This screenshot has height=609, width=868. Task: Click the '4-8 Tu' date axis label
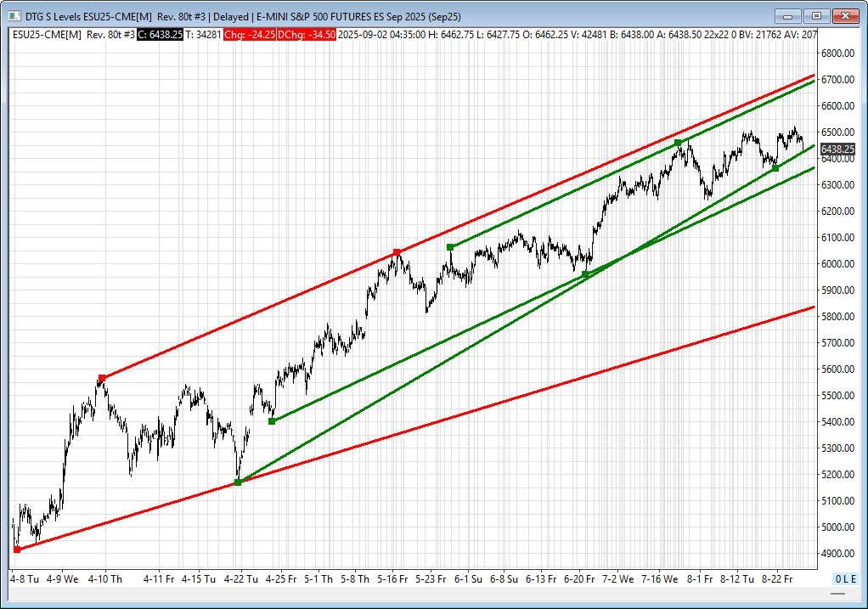pos(25,579)
